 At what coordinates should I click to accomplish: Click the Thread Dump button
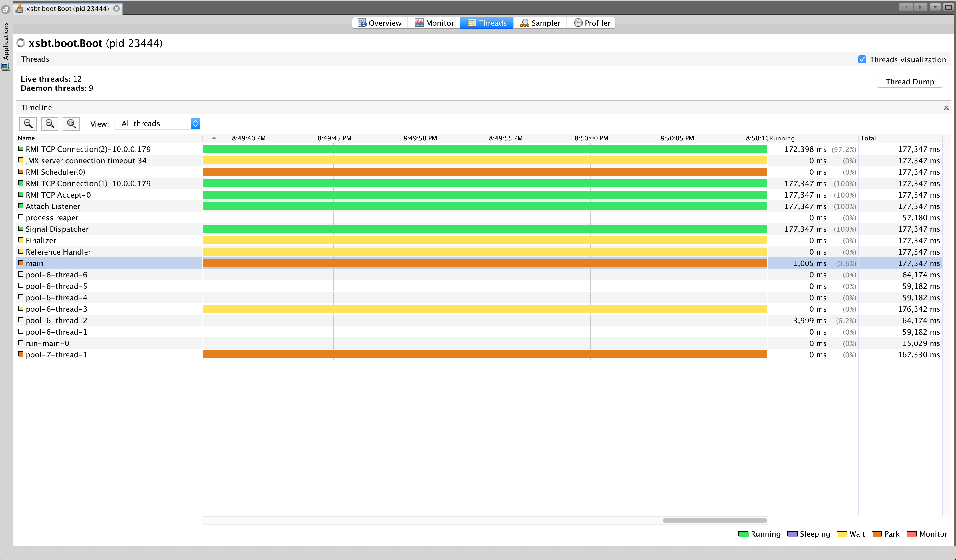coord(909,82)
